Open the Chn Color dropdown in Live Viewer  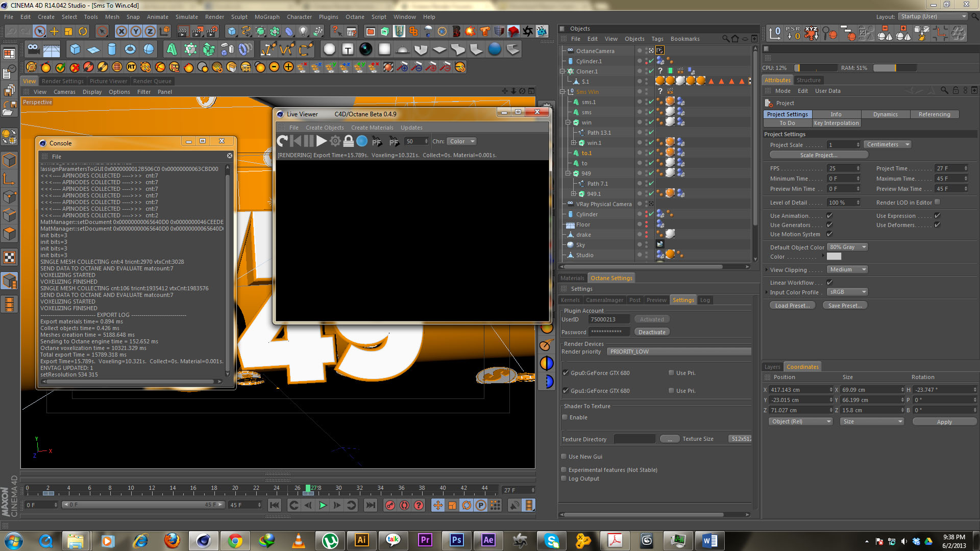pos(462,141)
